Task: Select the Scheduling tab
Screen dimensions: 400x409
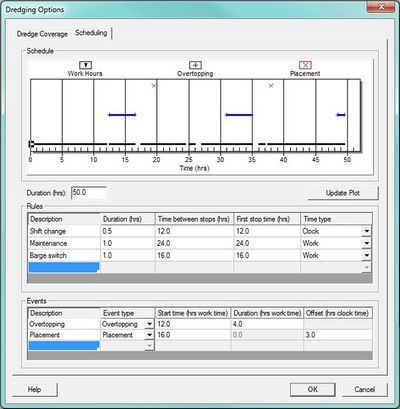Action: coord(91,33)
